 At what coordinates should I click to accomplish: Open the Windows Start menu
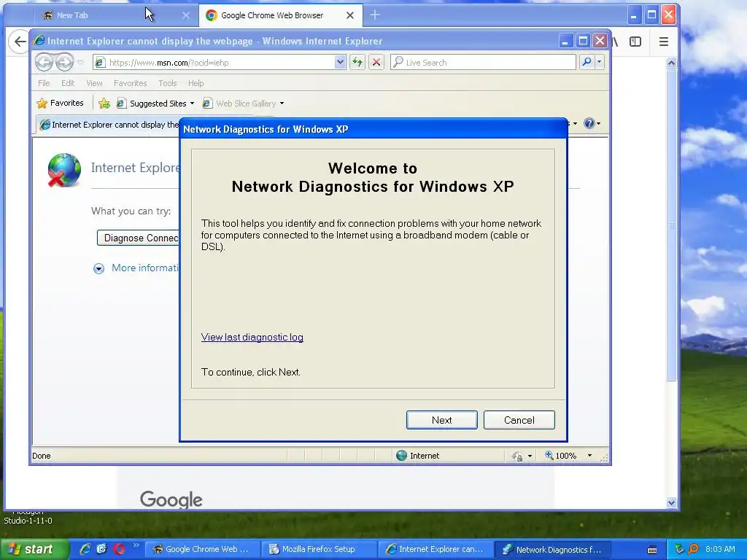[34, 550]
